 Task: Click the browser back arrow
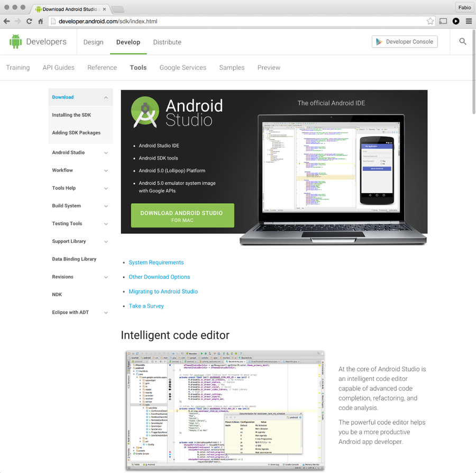coord(7,21)
